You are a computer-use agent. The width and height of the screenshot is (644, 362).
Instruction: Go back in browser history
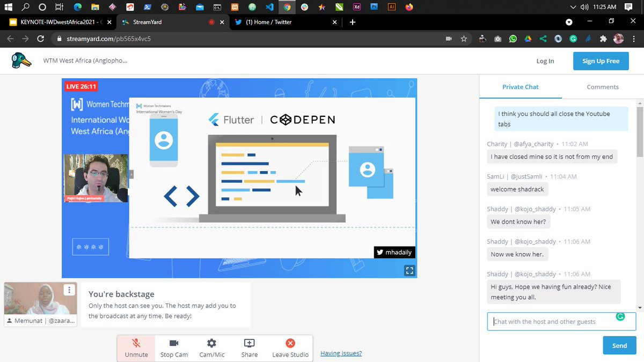coord(10,39)
